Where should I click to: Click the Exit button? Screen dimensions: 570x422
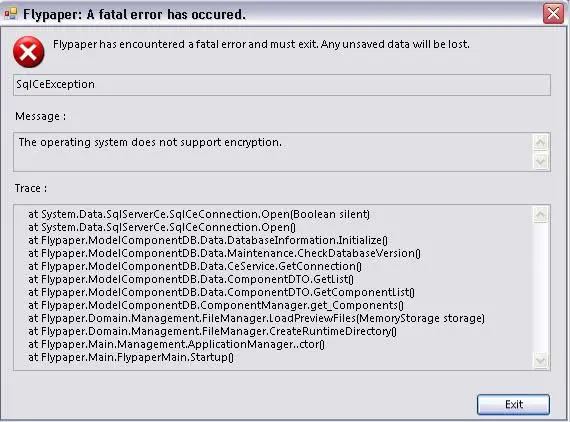coord(513,404)
